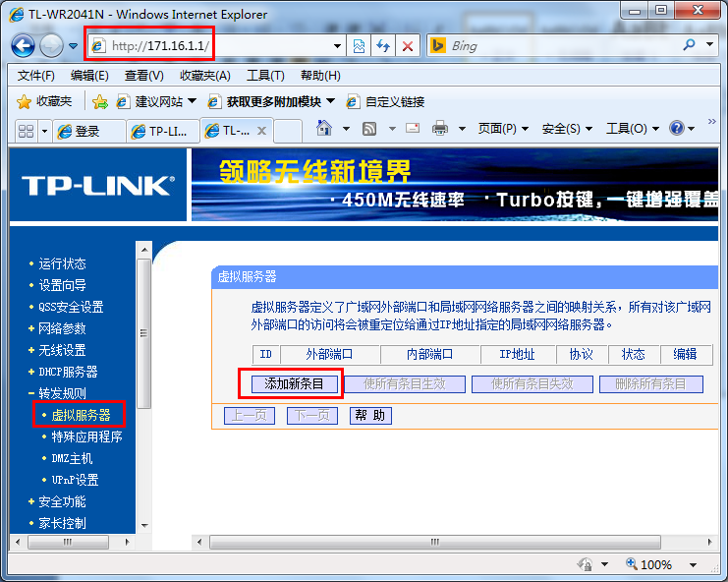728x582 pixels.
Task: Expand the DHCP服务器 menu section
Action: click(68, 372)
